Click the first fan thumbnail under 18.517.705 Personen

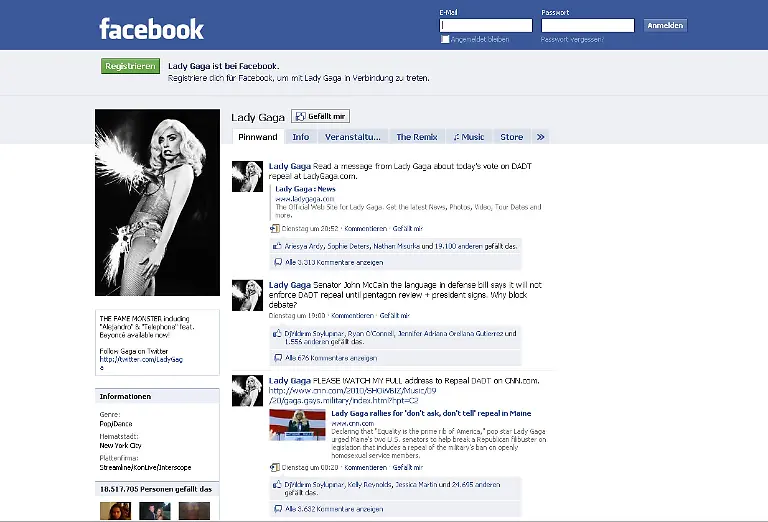(x=116, y=511)
